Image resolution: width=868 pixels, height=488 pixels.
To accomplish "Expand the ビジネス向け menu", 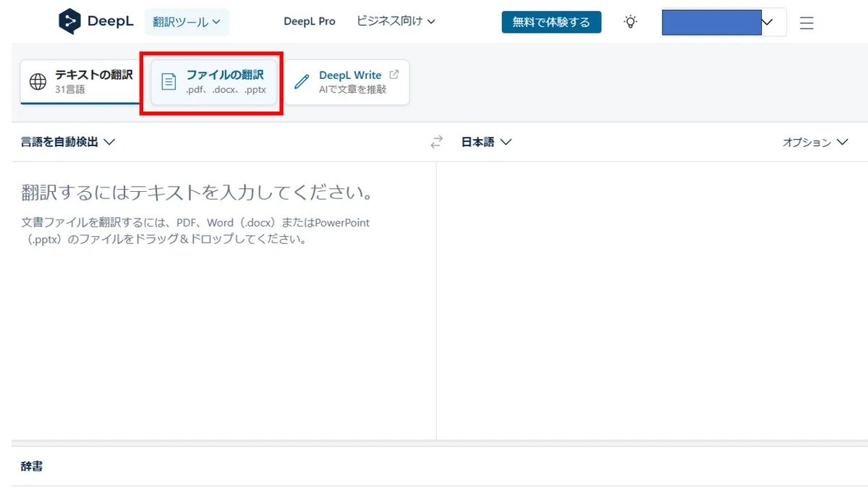I will click(396, 22).
